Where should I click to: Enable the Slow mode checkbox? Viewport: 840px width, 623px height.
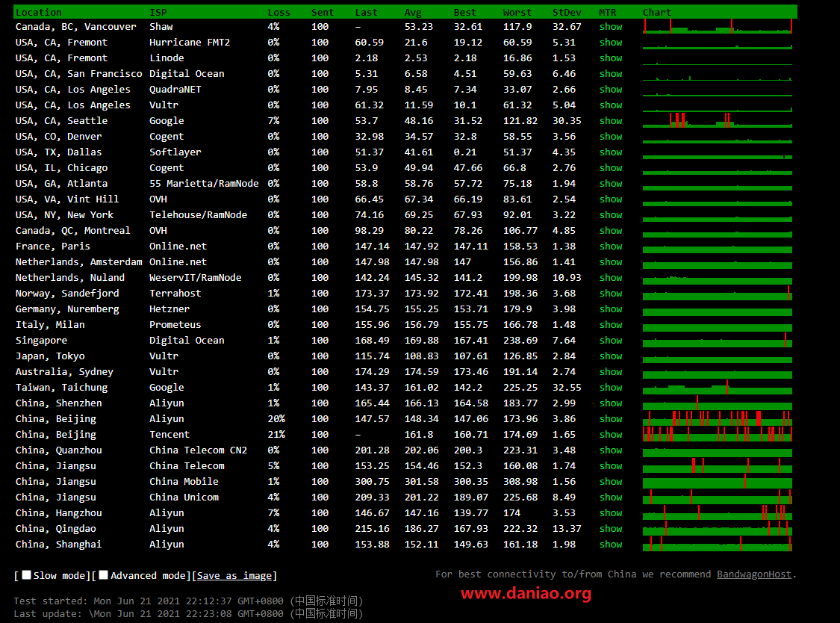tap(26, 574)
